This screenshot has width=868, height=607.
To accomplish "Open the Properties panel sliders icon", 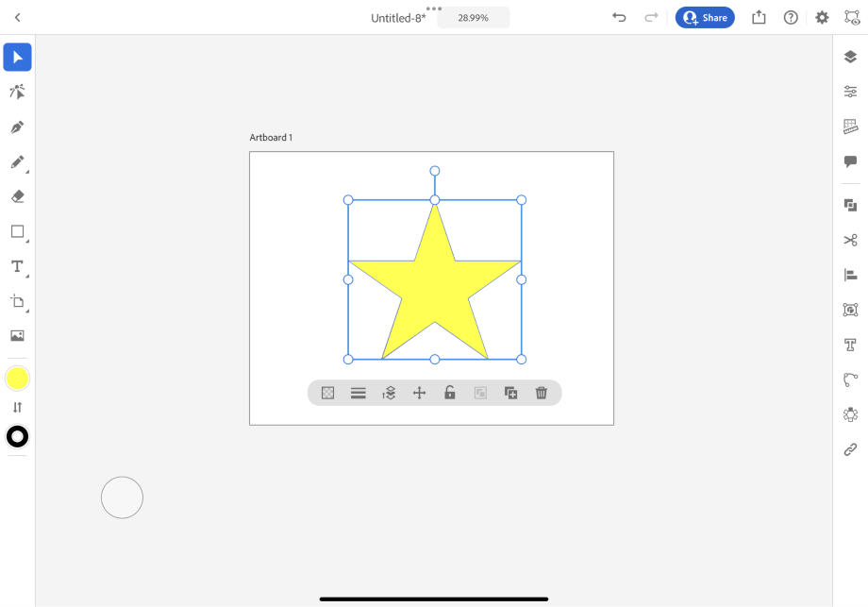I will pyautogui.click(x=850, y=92).
